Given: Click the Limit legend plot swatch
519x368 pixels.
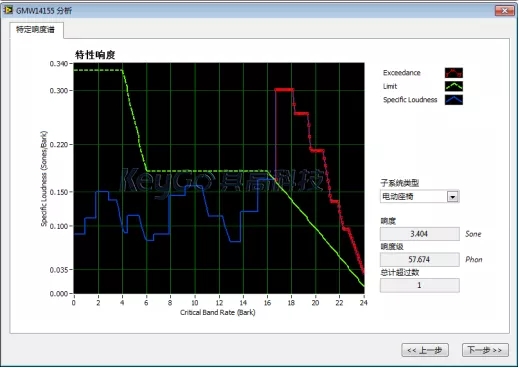Looking at the screenshot, I should (454, 86).
